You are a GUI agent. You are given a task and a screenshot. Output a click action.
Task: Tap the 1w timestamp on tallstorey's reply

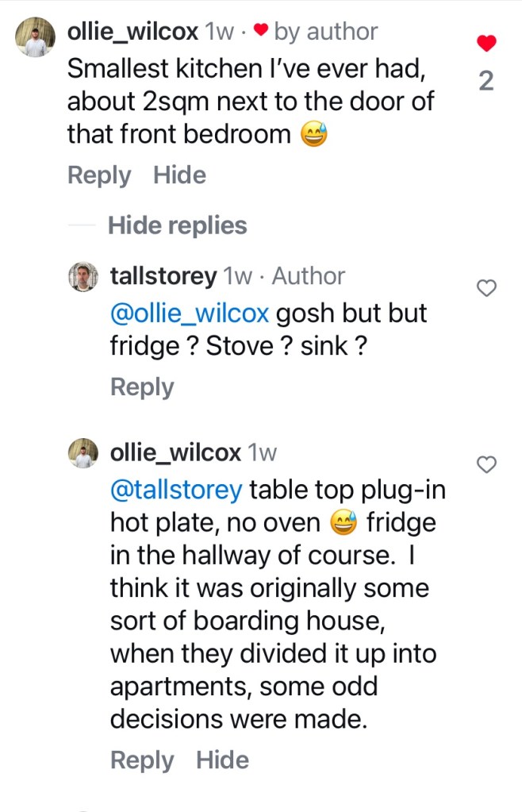point(238,276)
